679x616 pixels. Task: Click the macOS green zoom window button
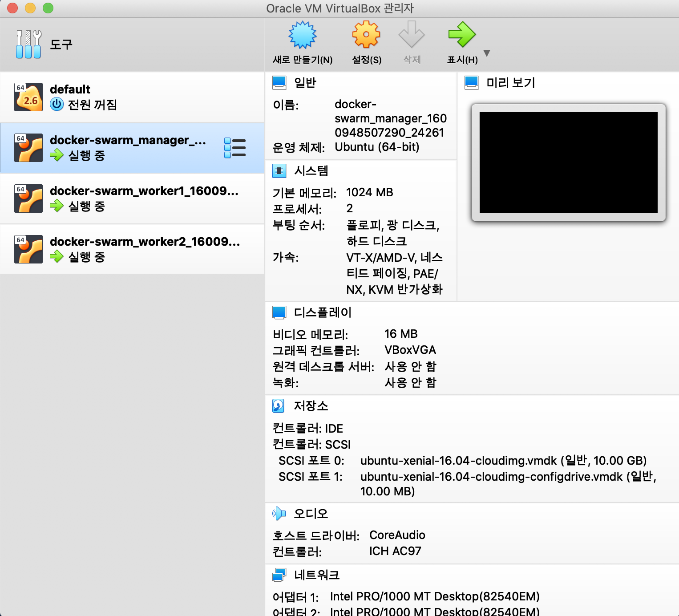(48, 8)
